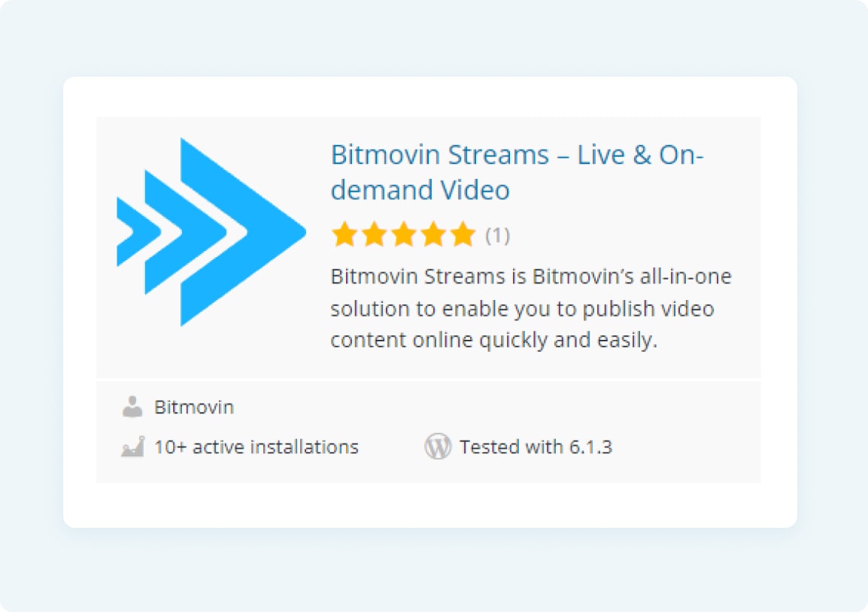Click the WordPress logo icon
This screenshot has height=612, width=868.
coord(438,447)
